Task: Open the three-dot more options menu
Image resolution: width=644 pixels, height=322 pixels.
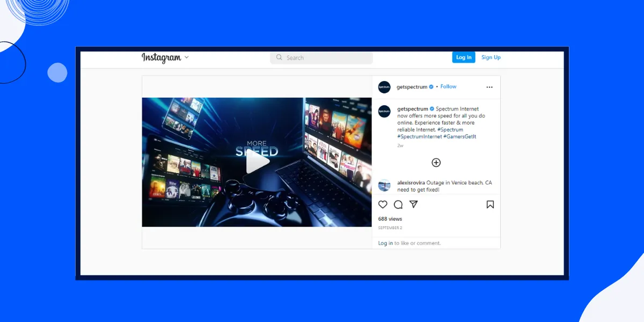Action: [x=489, y=87]
